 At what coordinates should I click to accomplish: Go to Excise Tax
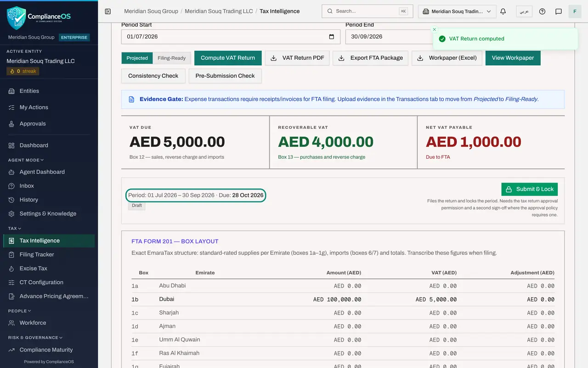pyautogui.click(x=49, y=268)
